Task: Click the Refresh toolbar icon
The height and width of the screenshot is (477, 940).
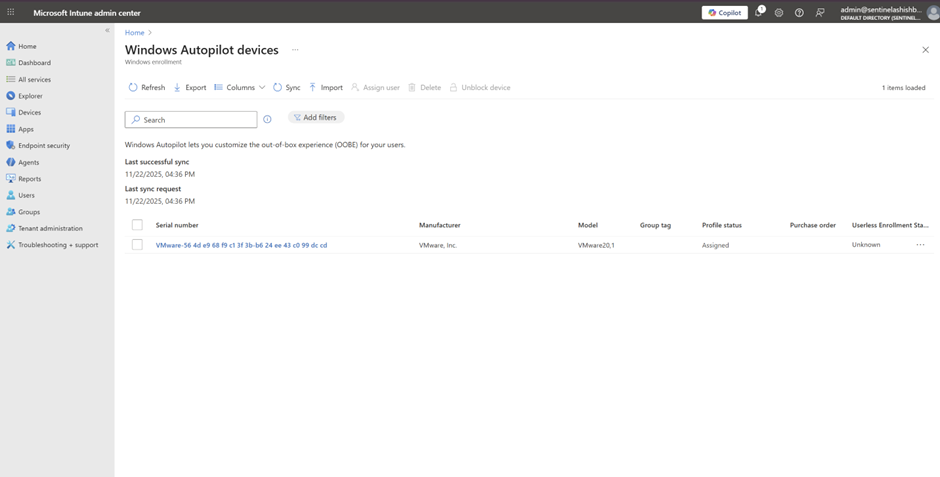Action: [133, 88]
